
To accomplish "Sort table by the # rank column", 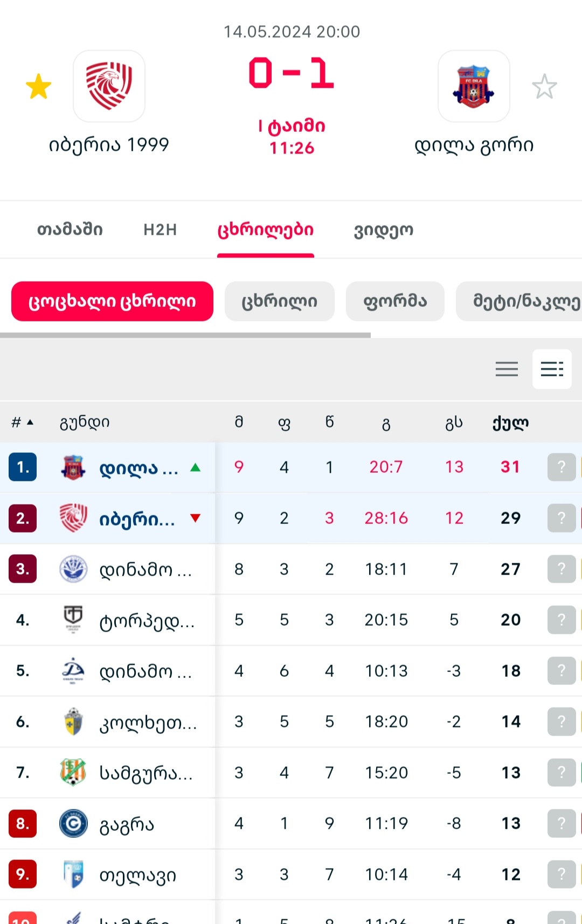I will pyautogui.click(x=22, y=423).
